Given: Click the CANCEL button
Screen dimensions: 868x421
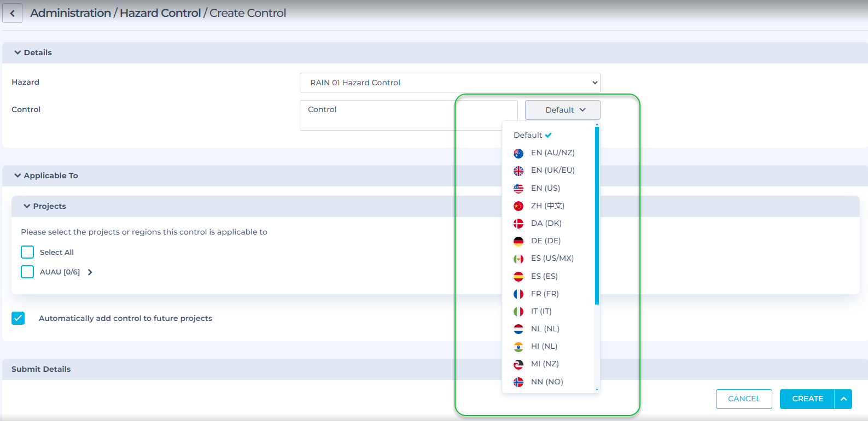Looking at the screenshot, I should tap(743, 399).
